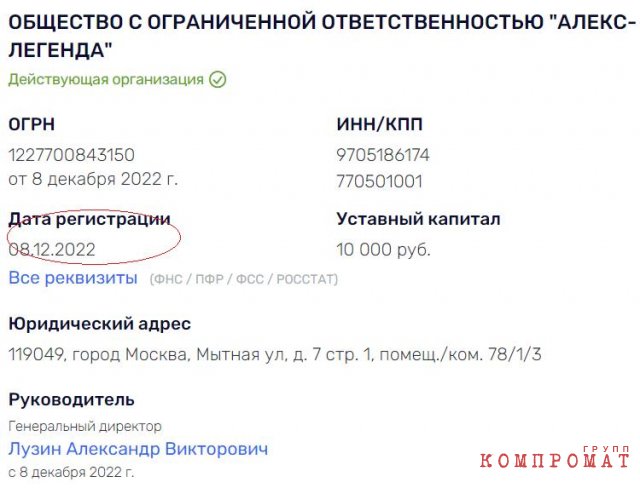This screenshot has width=640, height=488.
Task: Click the green checkmark status icon
Action: 218,79
